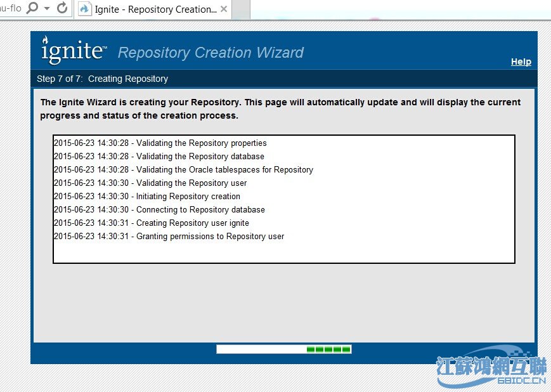Open a new blank browser tab
Viewport: 551px width, 392px height.
tap(241, 10)
